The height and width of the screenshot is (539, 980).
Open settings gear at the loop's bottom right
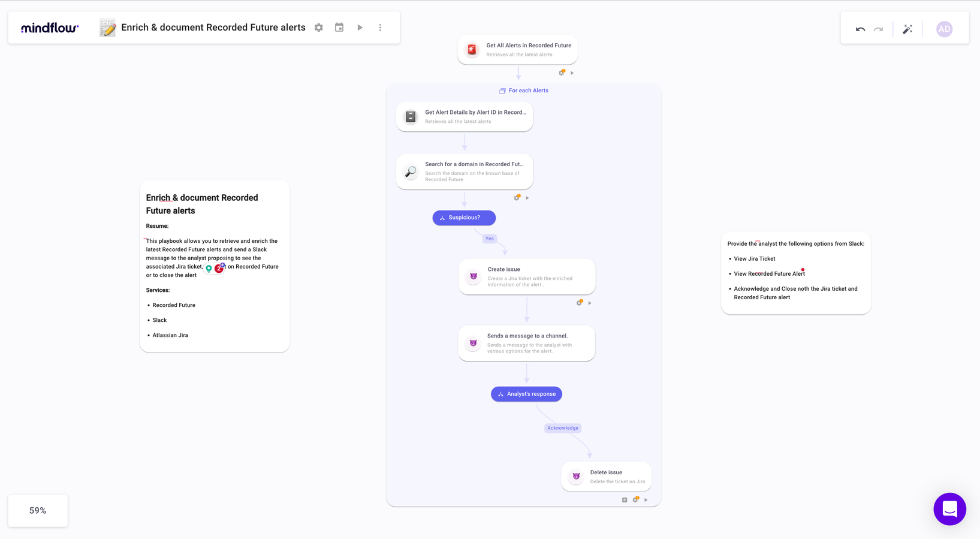click(636, 499)
